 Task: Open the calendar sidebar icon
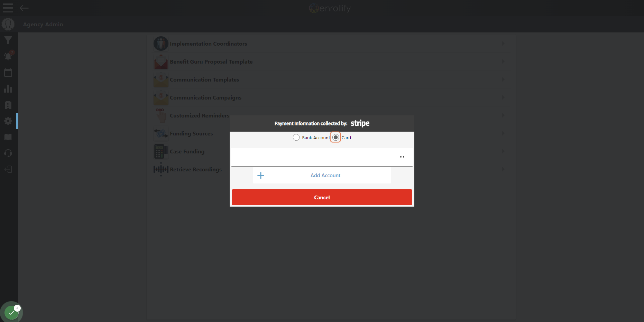(x=8, y=73)
